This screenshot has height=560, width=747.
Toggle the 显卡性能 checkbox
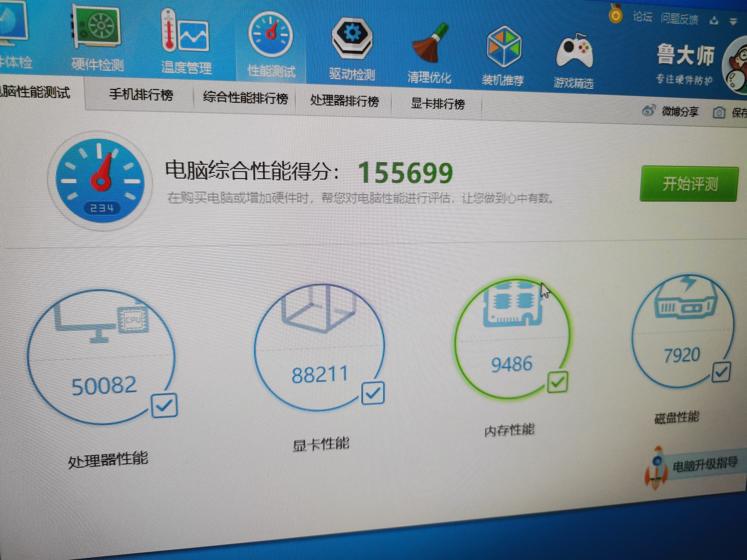(x=373, y=393)
